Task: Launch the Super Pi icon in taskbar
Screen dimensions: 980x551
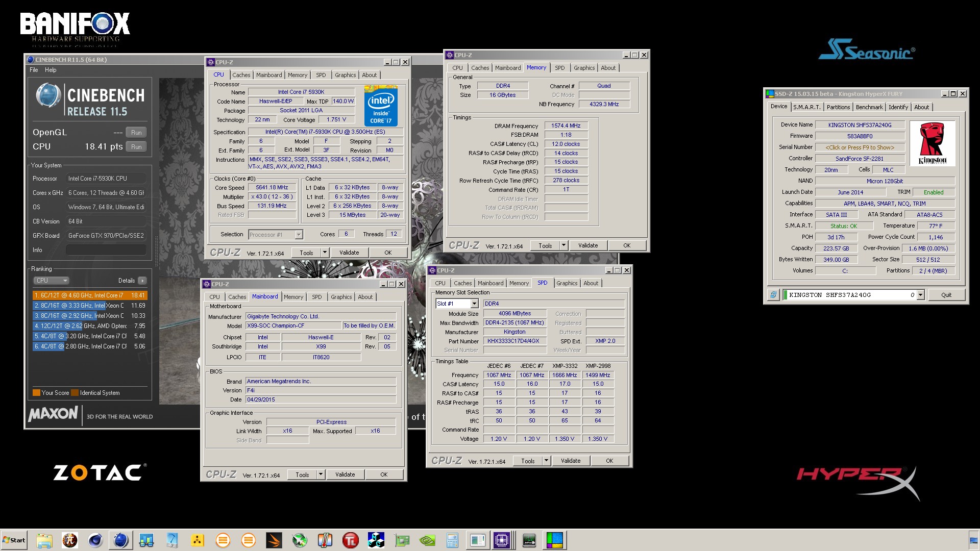Action: pyautogui.click(x=70, y=540)
